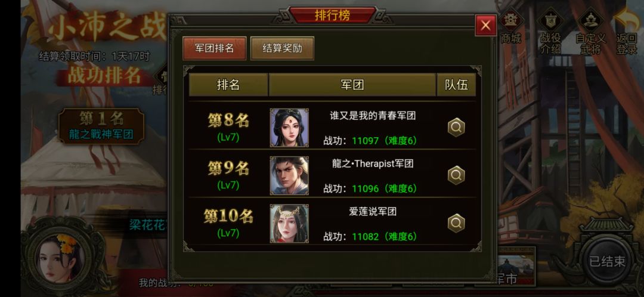Screen dimensions: 644x297
Task: Tap the rank 10 red-dressed lady portrait
Action: 289,224
